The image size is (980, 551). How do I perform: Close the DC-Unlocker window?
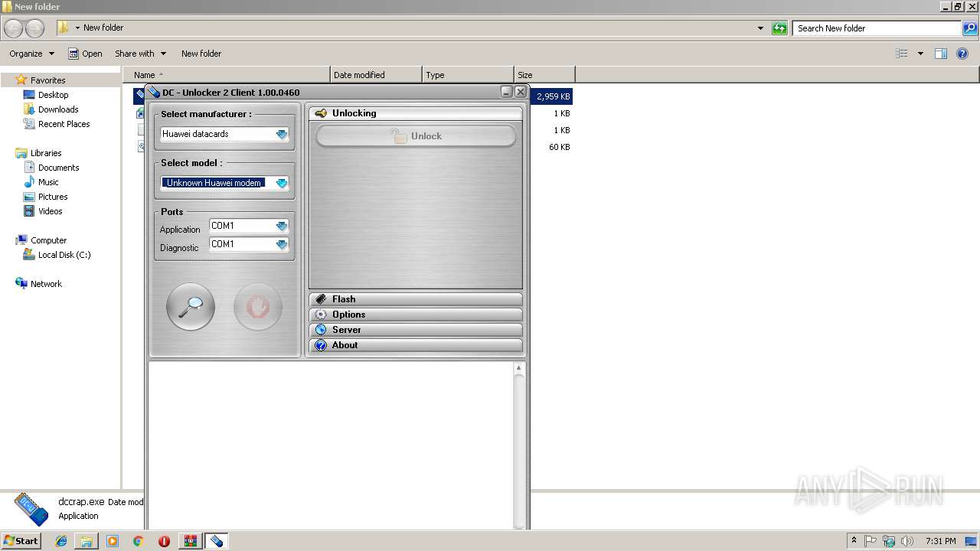tap(521, 92)
